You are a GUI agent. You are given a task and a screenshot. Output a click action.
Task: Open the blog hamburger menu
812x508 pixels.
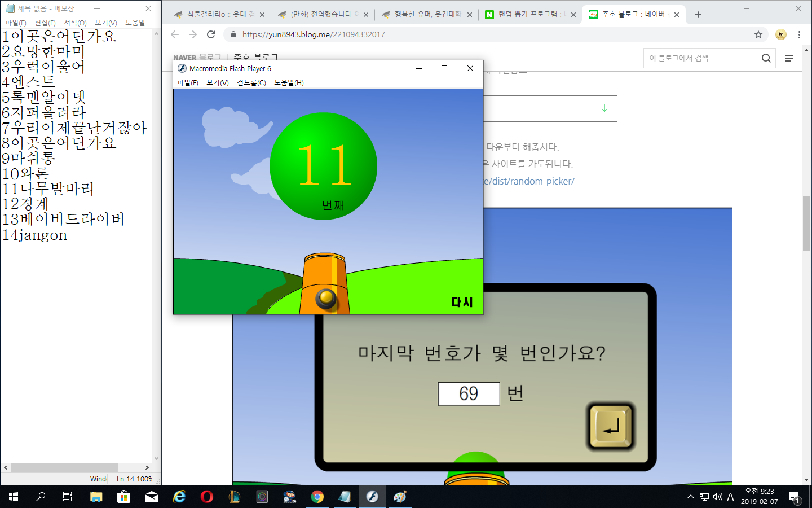point(789,58)
